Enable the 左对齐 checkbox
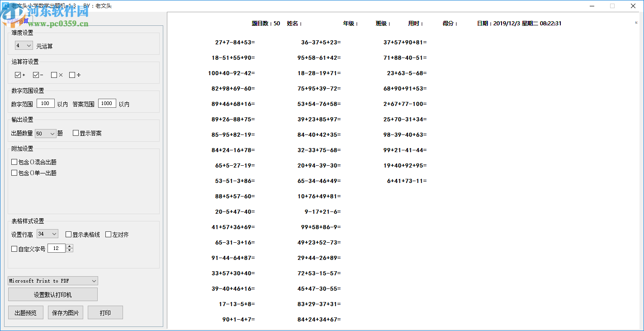Image resolution: width=644 pixels, height=331 pixels. click(108, 235)
